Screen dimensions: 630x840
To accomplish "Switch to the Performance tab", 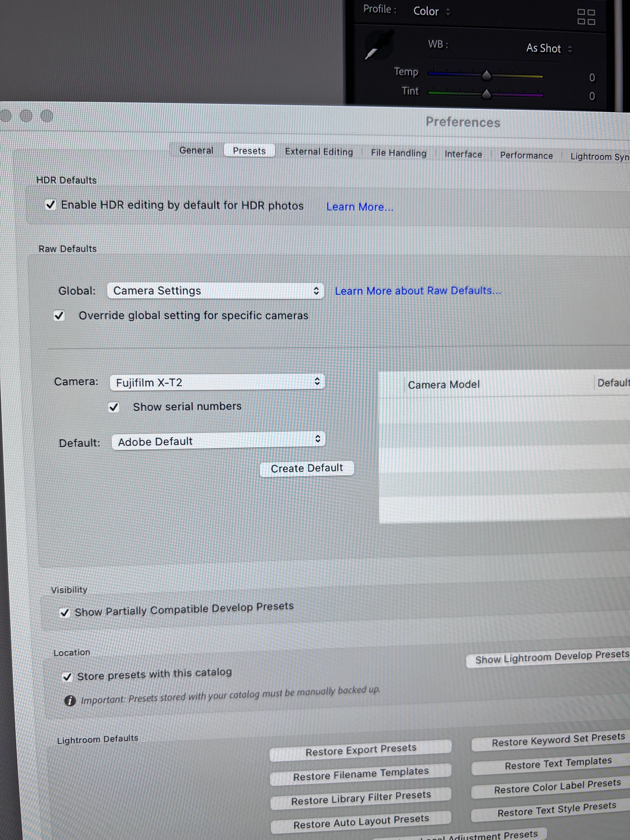I will (526, 155).
